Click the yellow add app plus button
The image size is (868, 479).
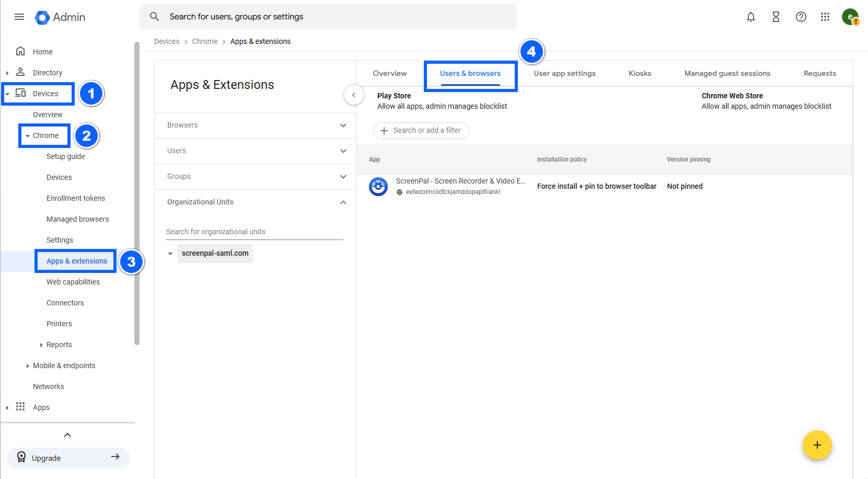click(x=817, y=445)
